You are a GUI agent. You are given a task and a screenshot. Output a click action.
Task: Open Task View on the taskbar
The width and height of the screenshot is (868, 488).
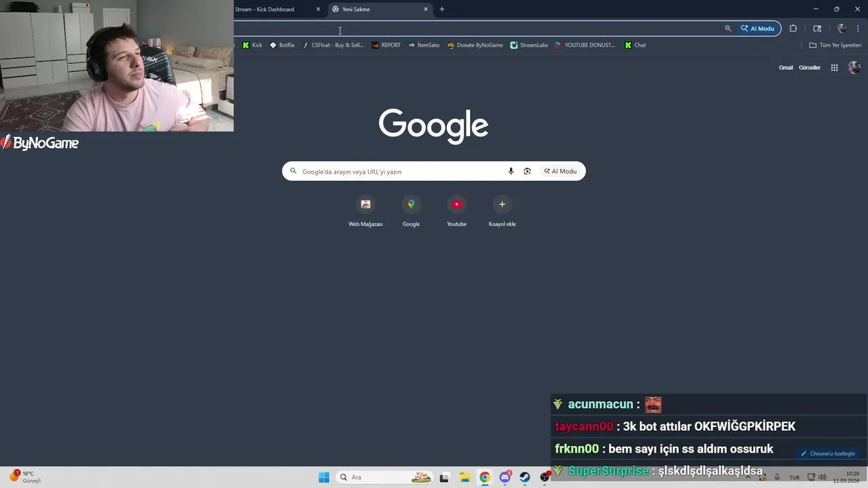tap(444, 477)
